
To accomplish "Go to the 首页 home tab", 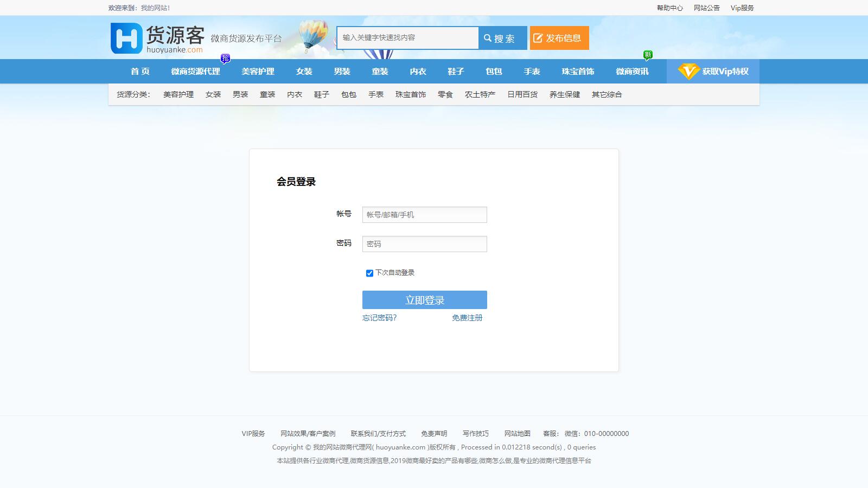I will pos(140,72).
